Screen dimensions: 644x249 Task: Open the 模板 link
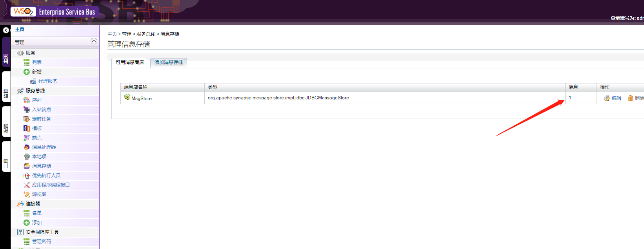(37, 128)
